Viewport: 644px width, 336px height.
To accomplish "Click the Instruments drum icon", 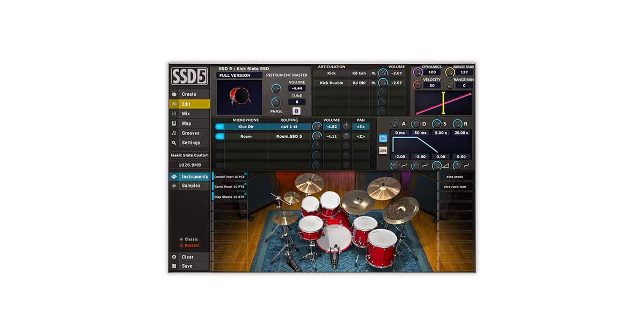I will click(x=173, y=176).
